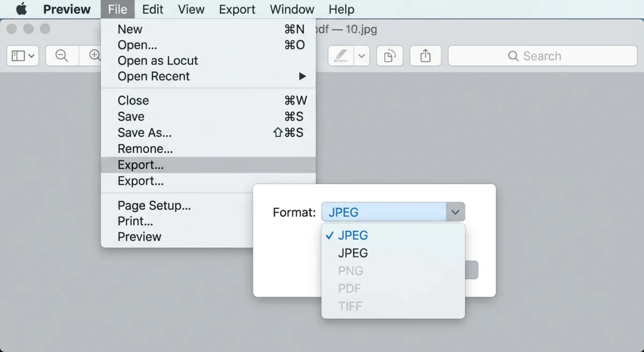Image resolution: width=644 pixels, height=352 pixels.
Task: Select the Remone... menu entry
Action: point(208,149)
